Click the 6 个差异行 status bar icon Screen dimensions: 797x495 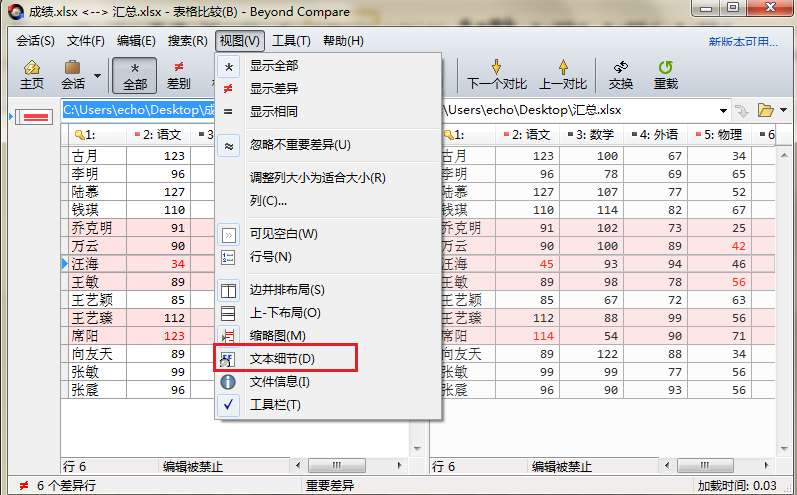click(x=23, y=485)
